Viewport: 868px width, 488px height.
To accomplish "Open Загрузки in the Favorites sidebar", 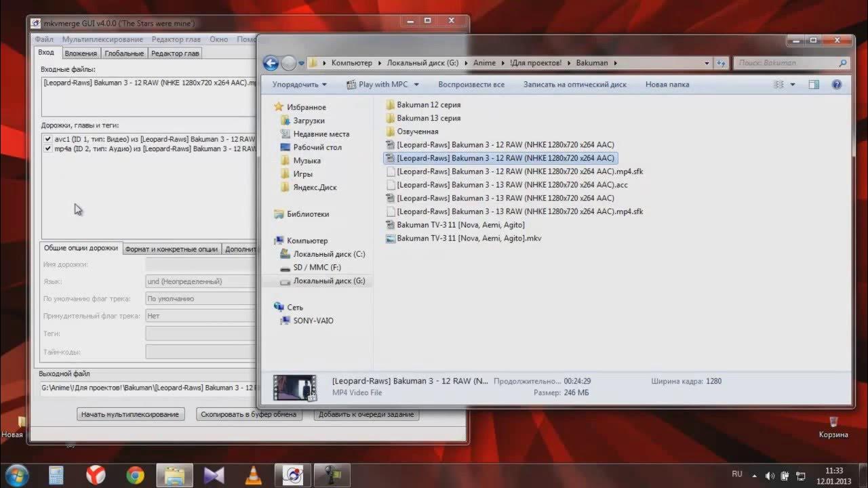I will pos(303,121).
